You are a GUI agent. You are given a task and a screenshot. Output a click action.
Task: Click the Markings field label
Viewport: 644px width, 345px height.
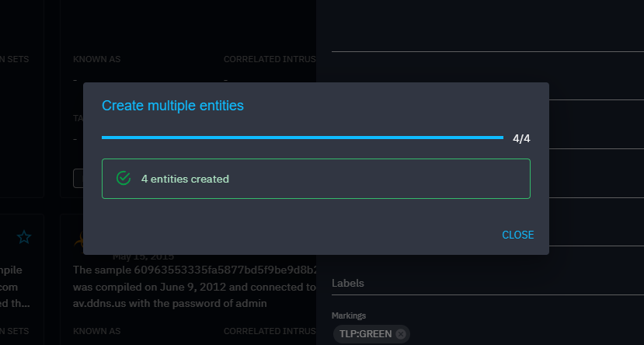tap(349, 315)
